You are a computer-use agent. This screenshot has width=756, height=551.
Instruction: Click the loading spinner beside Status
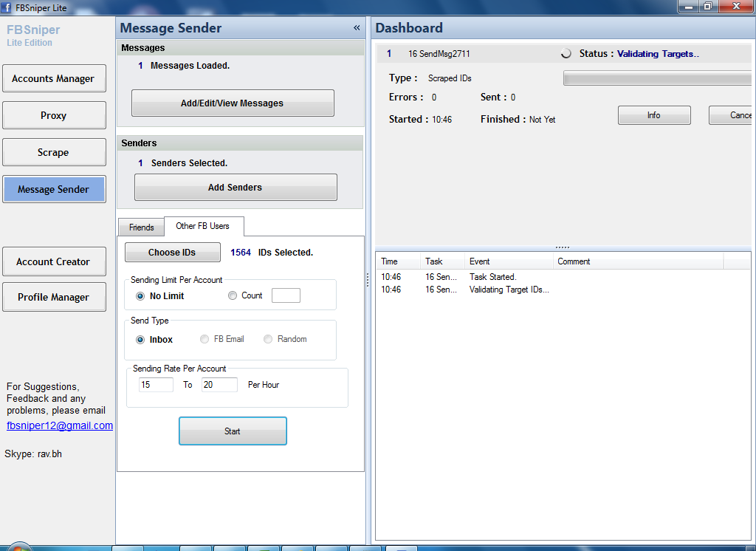click(566, 54)
